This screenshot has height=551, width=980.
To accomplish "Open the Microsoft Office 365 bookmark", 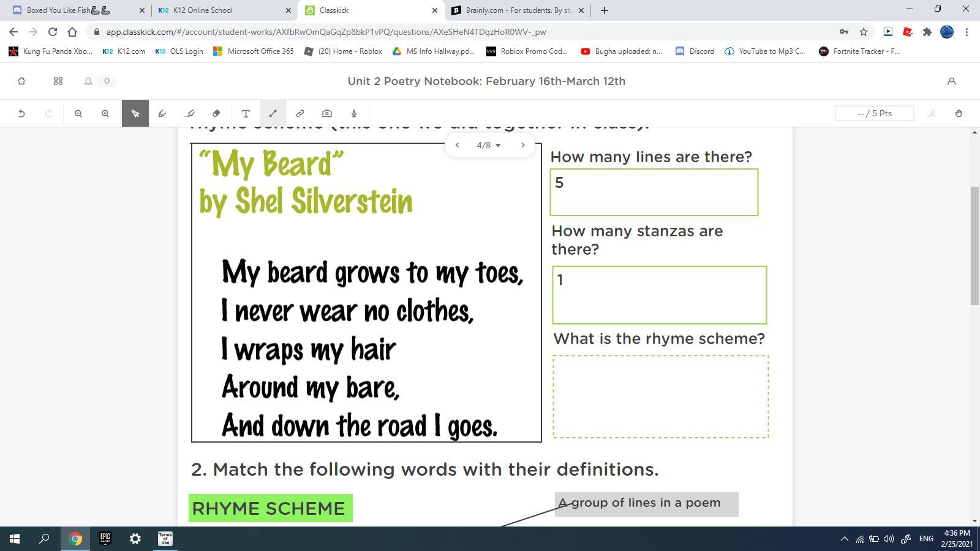I will pyautogui.click(x=254, y=51).
